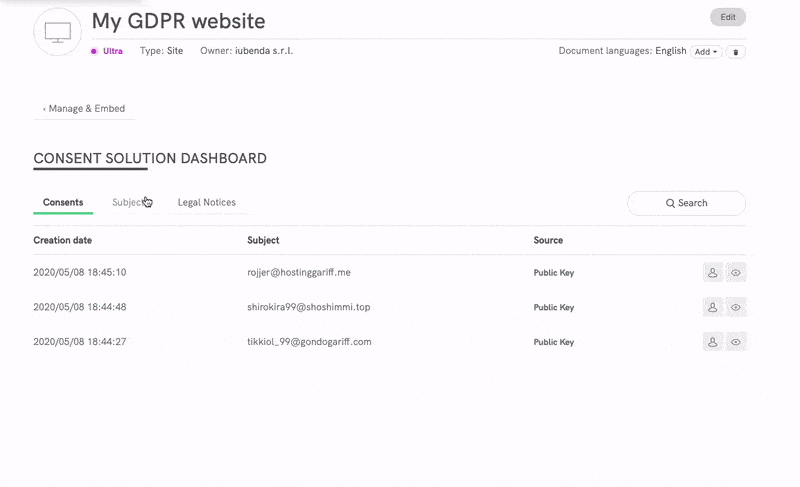Open subject profile for shirokira99@shoshimmi.top
The image size is (800, 487).
click(713, 307)
